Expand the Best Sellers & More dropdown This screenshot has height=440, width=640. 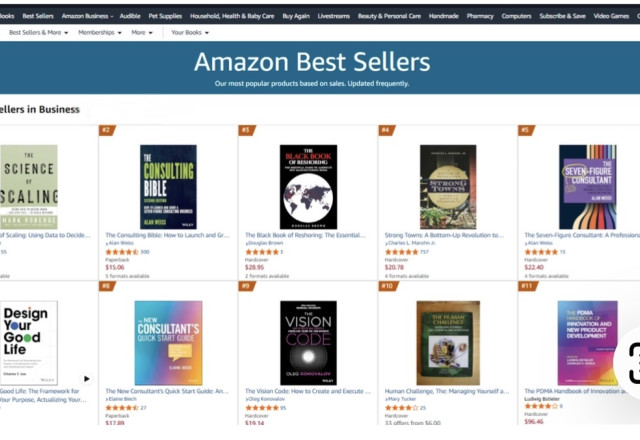point(39,33)
